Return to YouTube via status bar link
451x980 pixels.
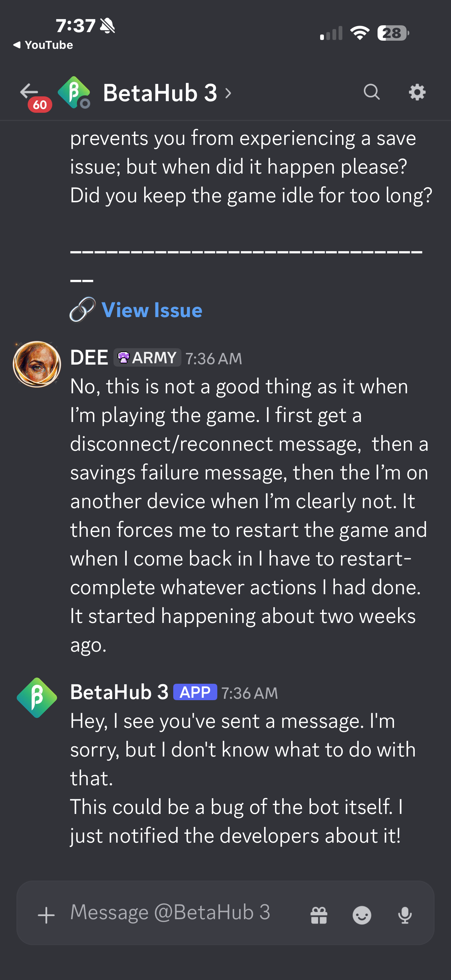tap(43, 45)
